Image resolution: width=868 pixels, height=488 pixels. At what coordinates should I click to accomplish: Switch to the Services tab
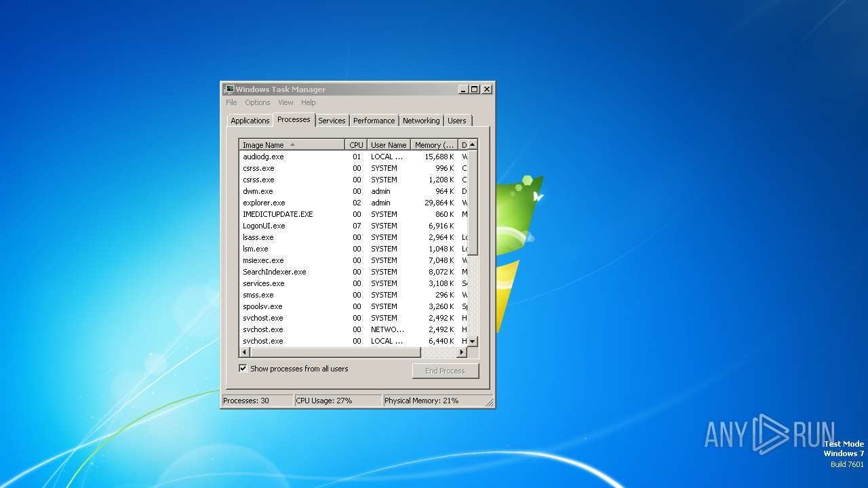pos(332,121)
